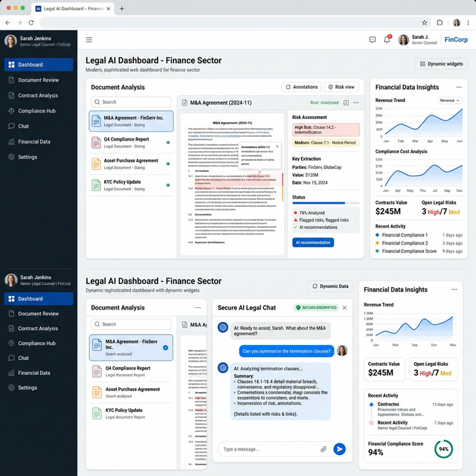The image size is (476, 476).
Task: Open Contract Analysis in the upper sidebar
Action: click(39, 95)
